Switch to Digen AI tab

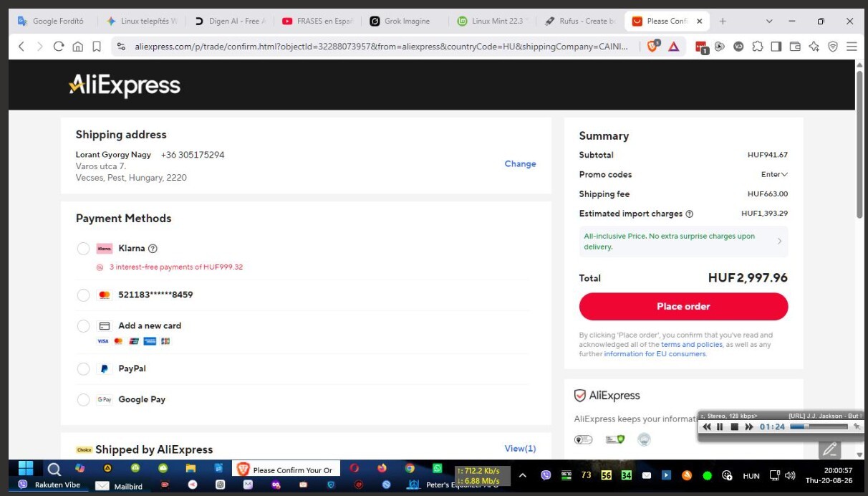coord(230,22)
